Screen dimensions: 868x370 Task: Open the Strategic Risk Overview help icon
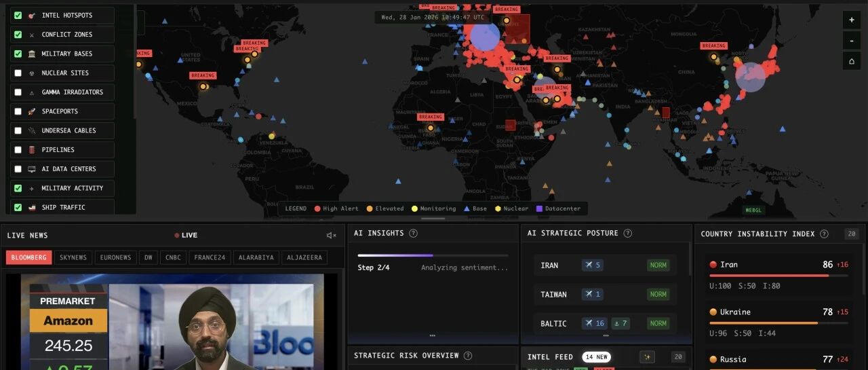(x=468, y=356)
